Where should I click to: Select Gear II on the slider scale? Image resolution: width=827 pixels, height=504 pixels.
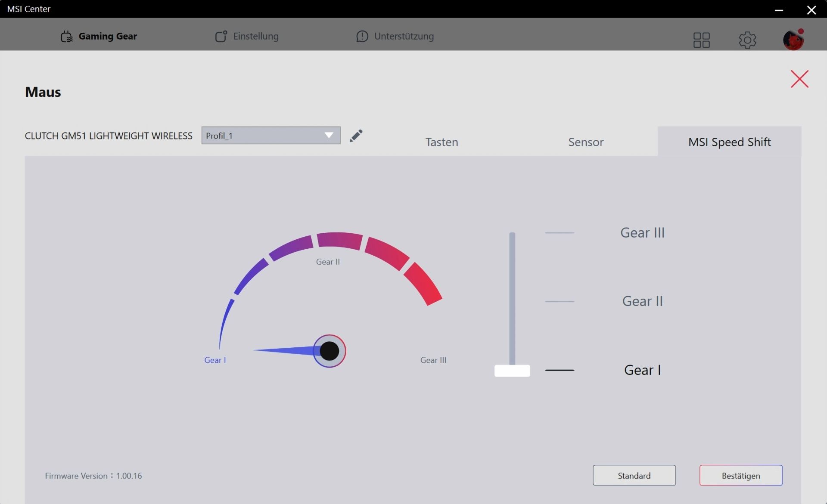click(642, 301)
